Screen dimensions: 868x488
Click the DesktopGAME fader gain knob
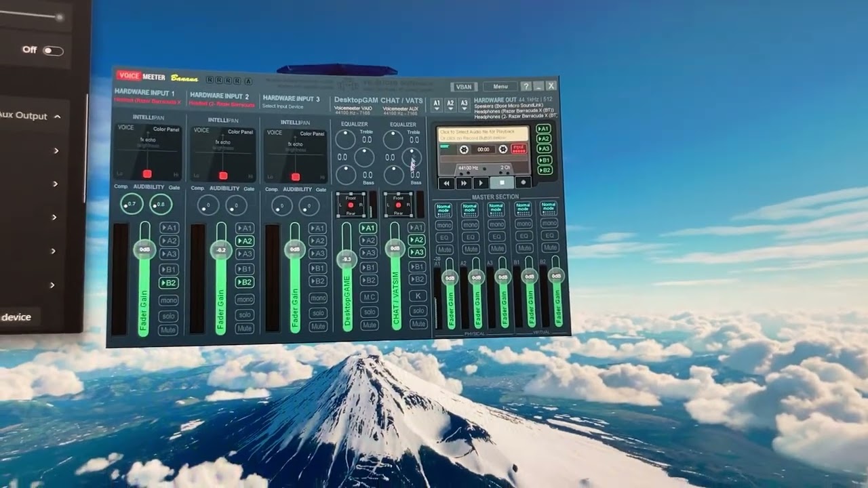pyautogui.click(x=347, y=258)
